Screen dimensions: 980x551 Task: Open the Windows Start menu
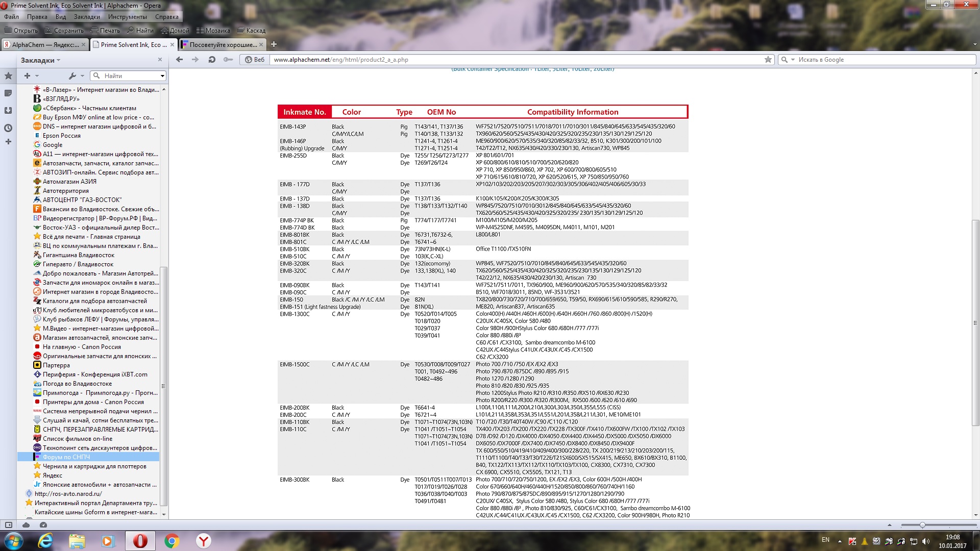[x=14, y=541]
